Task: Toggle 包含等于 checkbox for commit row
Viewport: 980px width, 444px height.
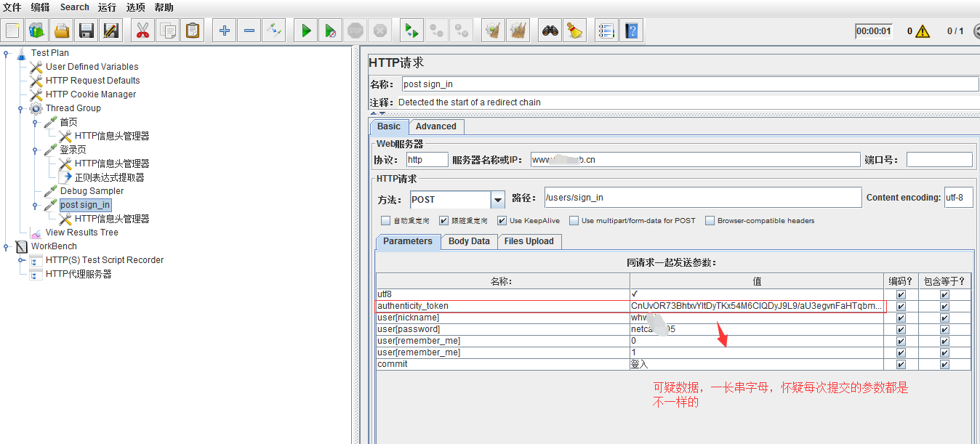Action: 944,365
